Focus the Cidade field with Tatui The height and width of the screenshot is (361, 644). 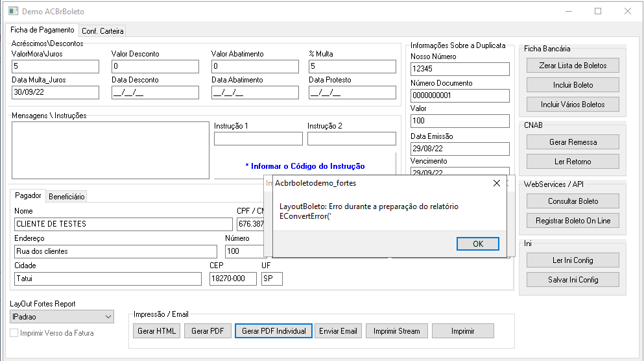coord(108,279)
